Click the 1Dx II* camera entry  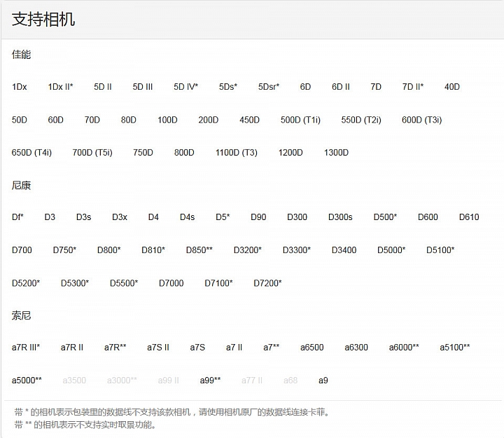[x=60, y=87]
